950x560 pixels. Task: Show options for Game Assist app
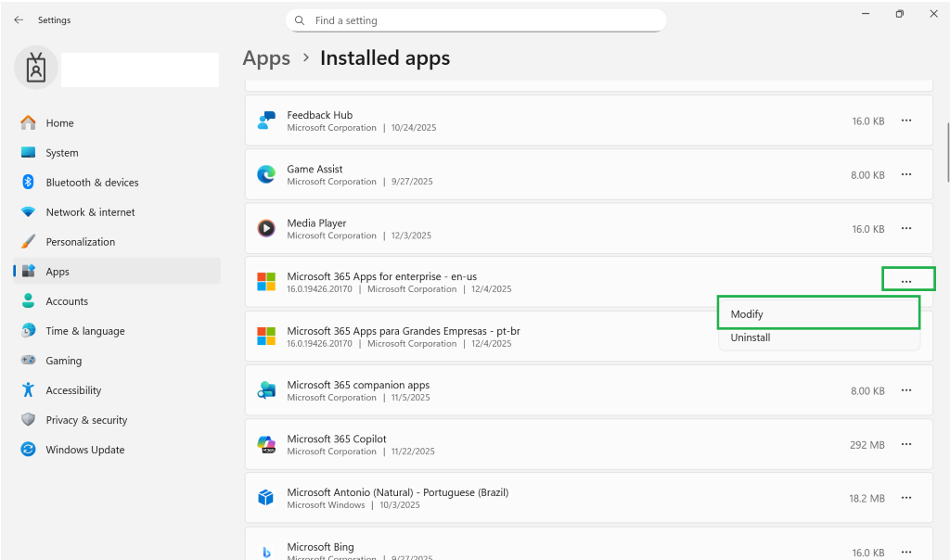[906, 174]
